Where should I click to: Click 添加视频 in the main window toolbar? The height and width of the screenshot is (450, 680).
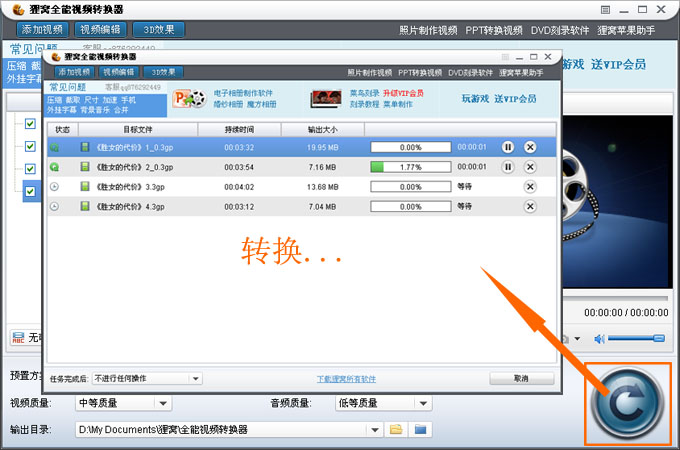pos(42,29)
